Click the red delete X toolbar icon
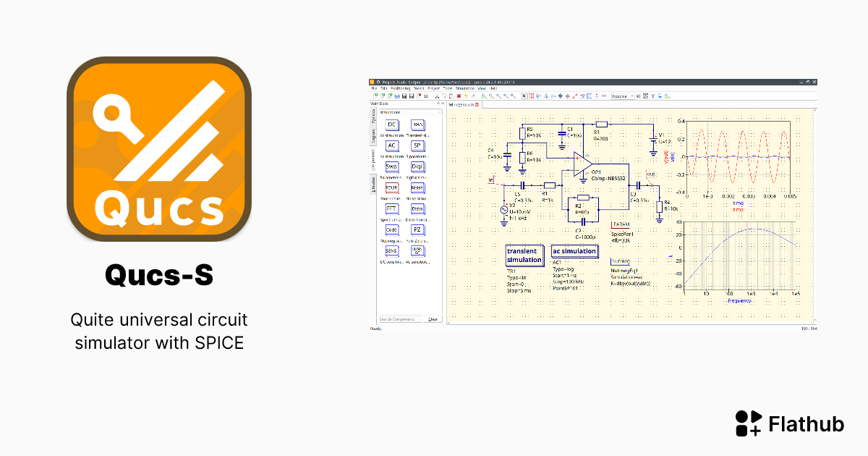 point(459,96)
